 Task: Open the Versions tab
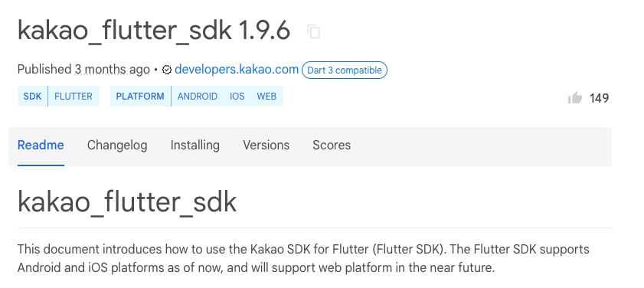266,146
